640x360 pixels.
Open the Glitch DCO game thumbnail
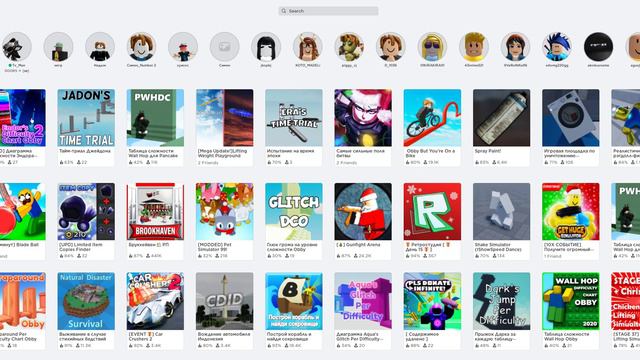pos(294,211)
